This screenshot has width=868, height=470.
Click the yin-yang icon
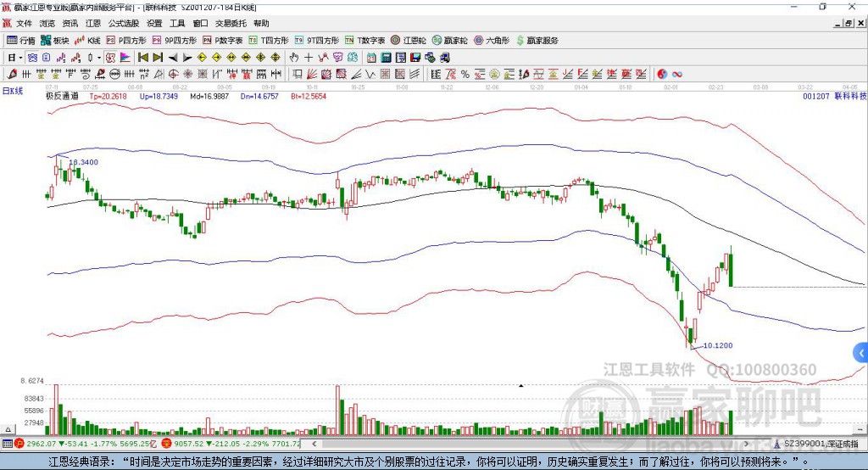(x=662, y=74)
